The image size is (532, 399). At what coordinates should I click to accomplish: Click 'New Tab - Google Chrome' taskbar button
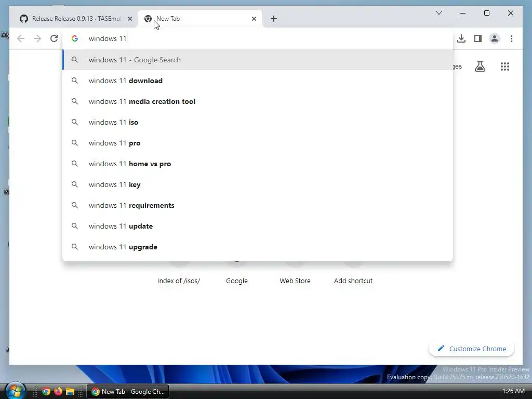point(128,392)
